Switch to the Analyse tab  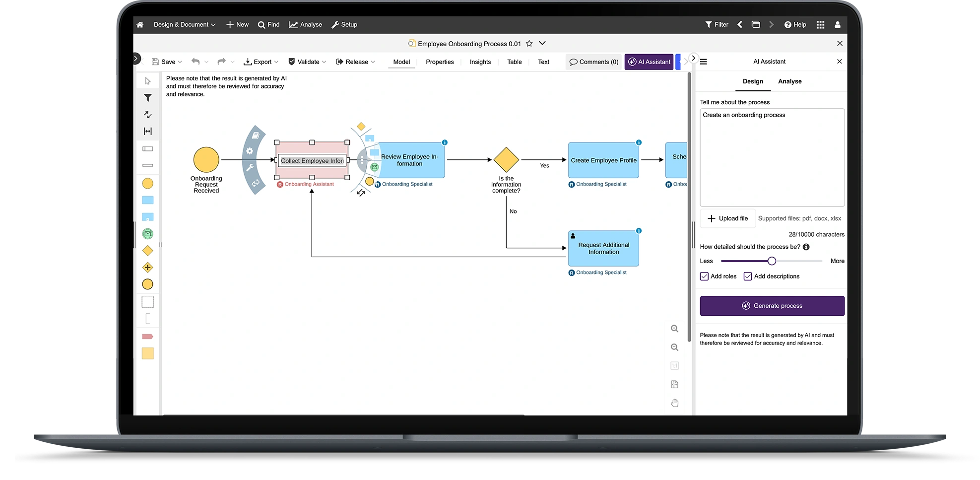click(x=789, y=81)
